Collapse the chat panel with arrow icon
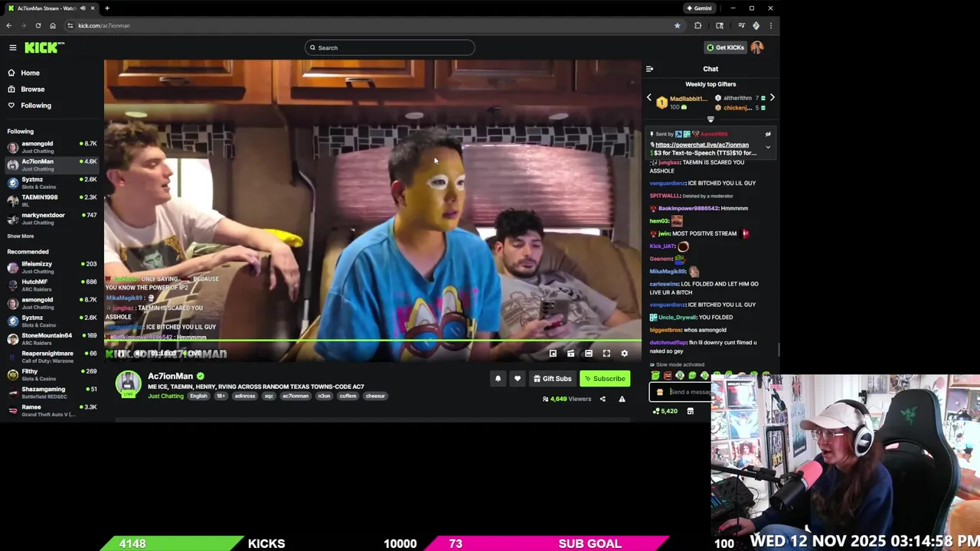Screen dimensions: 980x551 649,69
